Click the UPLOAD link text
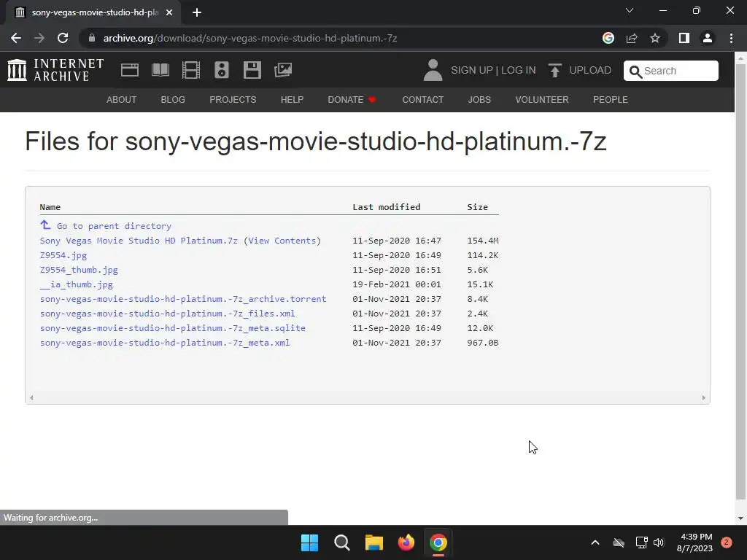This screenshot has height=560, width=747. pyautogui.click(x=590, y=71)
